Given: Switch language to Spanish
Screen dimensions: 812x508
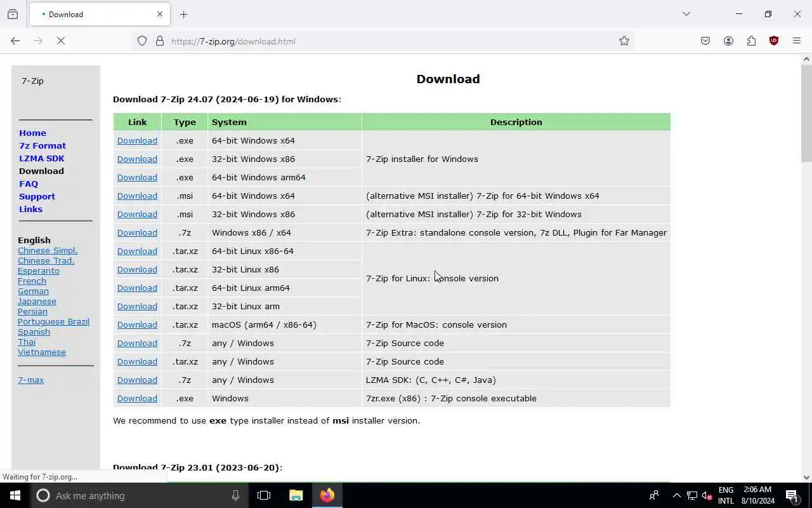Looking at the screenshot, I should point(34,331).
